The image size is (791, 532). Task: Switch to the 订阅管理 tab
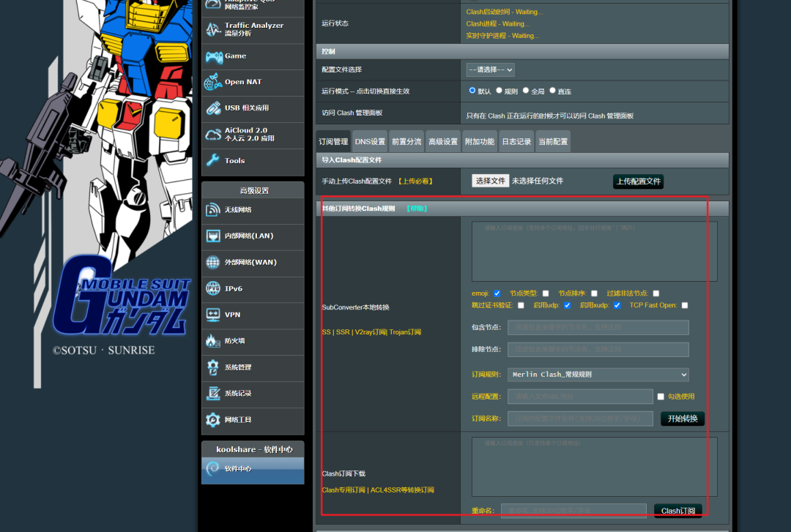click(x=333, y=142)
